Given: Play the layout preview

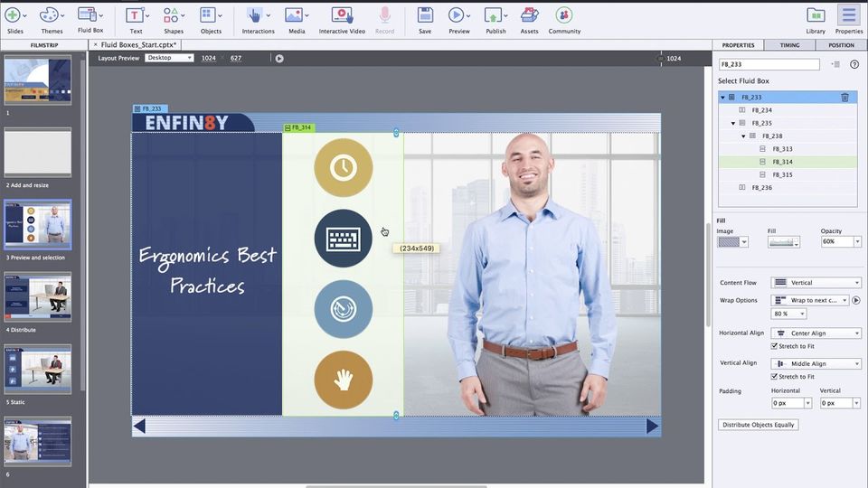Looking at the screenshot, I should pyautogui.click(x=279, y=58).
